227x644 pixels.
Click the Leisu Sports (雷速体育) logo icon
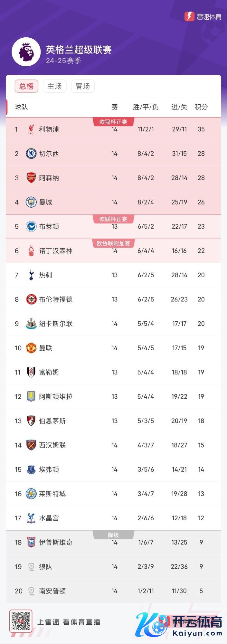[189, 16]
